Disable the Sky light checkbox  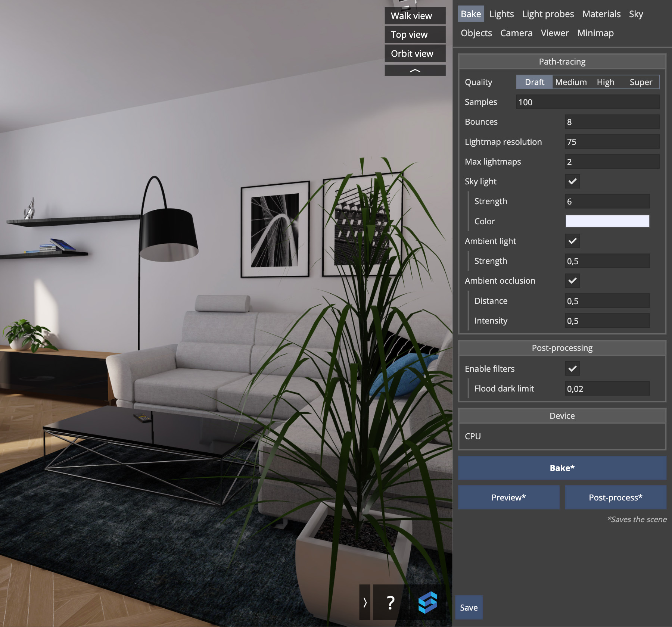pos(572,182)
